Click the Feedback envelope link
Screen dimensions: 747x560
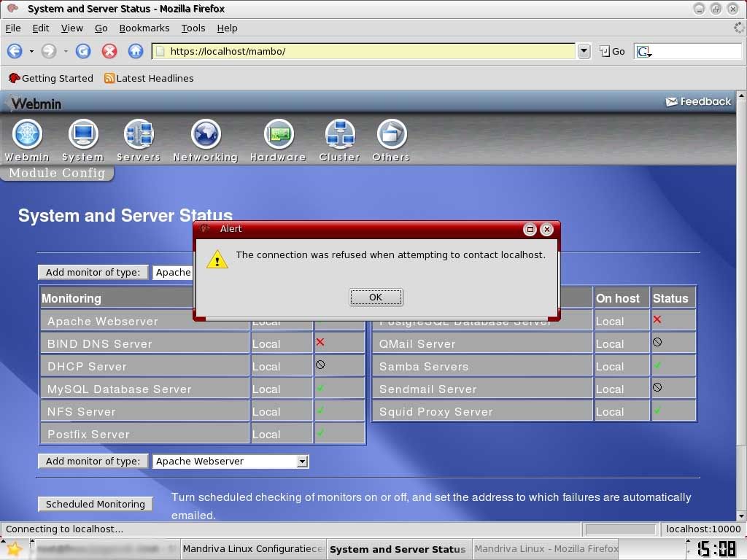(698, 101)
